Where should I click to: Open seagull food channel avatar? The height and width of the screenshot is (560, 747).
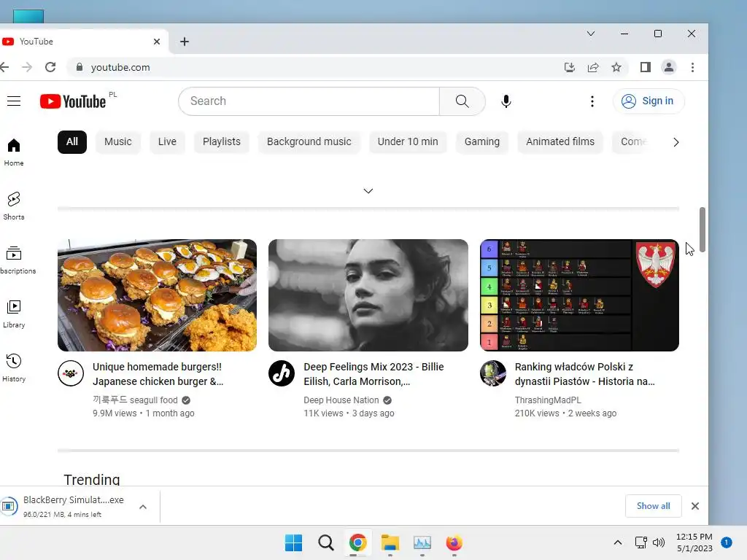coord(71,373)
